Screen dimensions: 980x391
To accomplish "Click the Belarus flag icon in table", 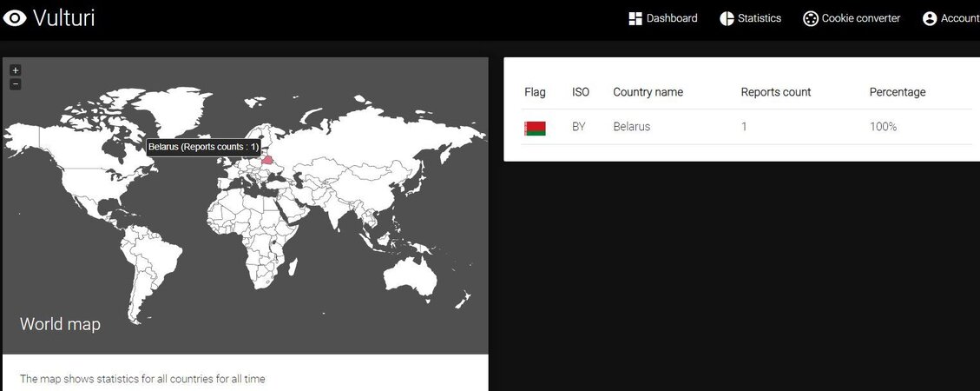I will 535,129.
